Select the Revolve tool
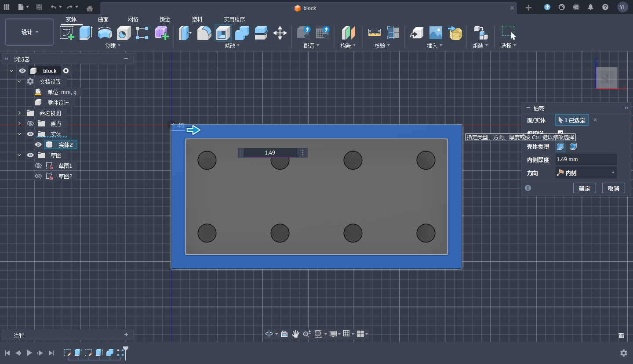 [x=105, y=33]
